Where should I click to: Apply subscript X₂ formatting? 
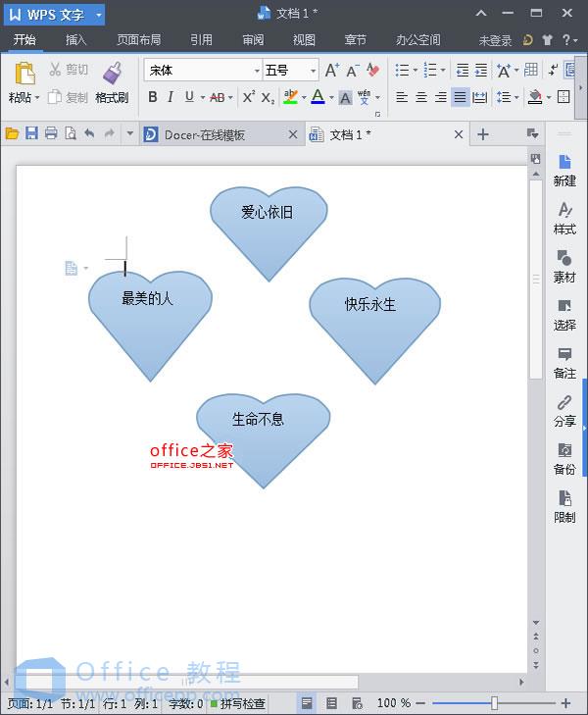[268, 97]
